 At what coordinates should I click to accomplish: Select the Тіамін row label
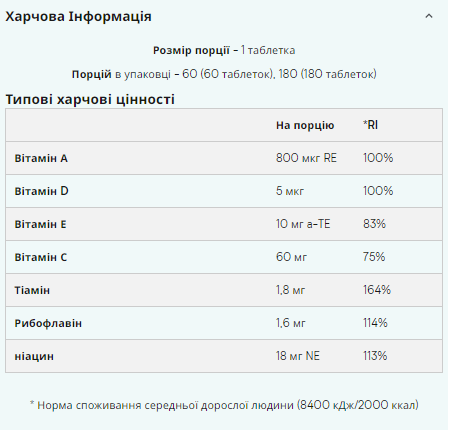(x=32, y=290)
